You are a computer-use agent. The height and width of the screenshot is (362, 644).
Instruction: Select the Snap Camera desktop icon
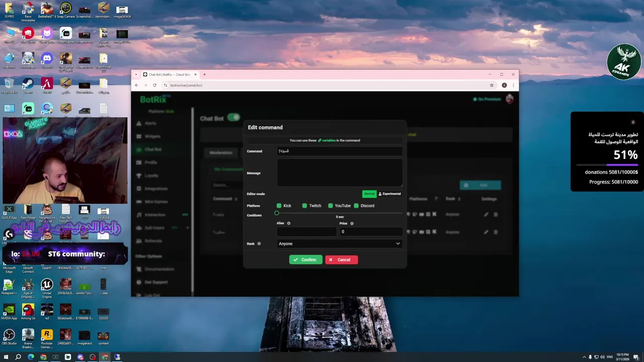[65, 11]
